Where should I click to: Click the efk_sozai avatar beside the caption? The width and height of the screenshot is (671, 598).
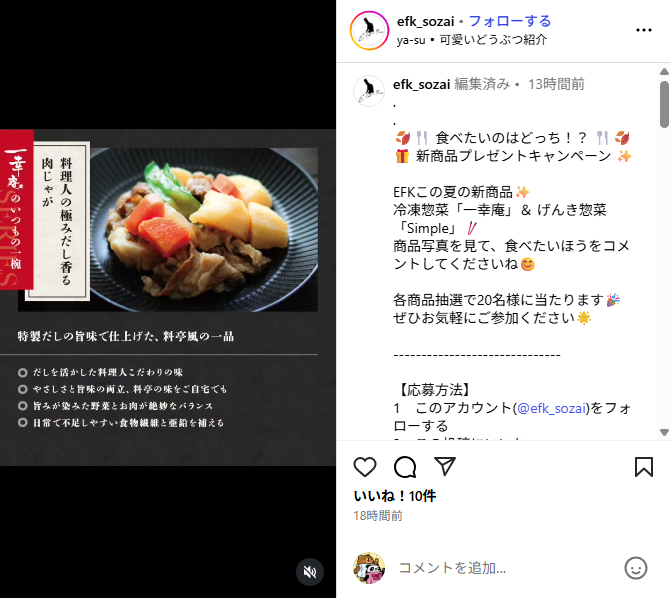pos(369,91)
